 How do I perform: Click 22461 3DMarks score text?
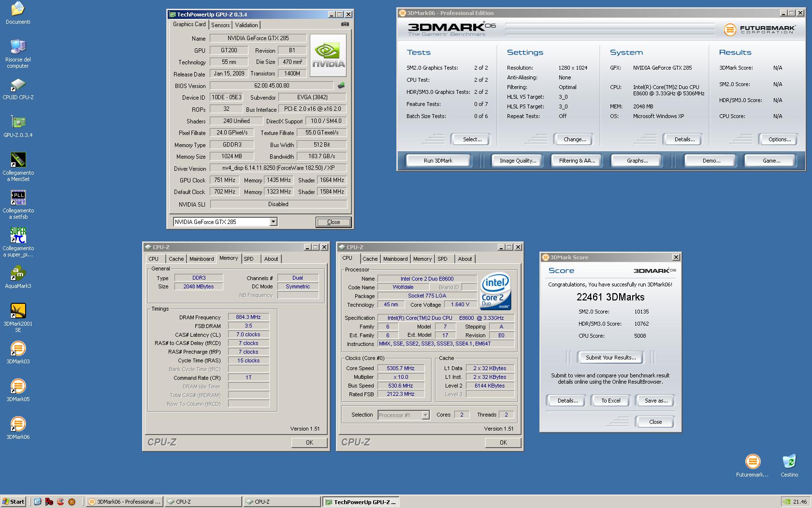(610, 297)
